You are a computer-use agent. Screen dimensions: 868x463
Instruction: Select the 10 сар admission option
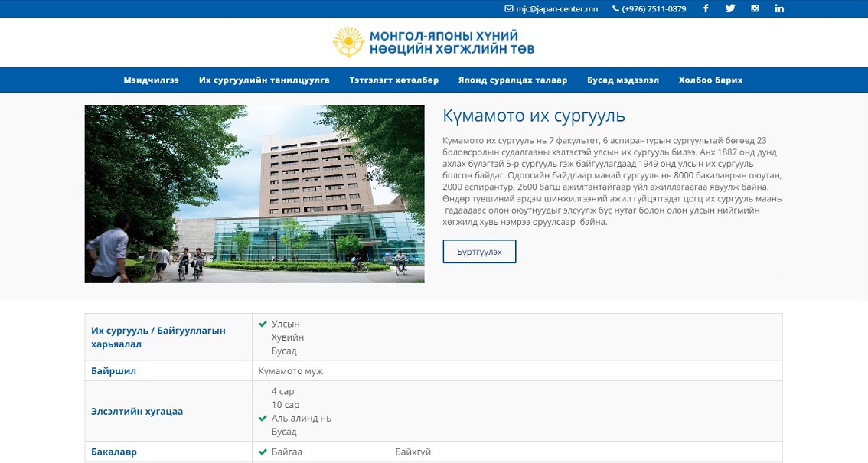(285, 404)
